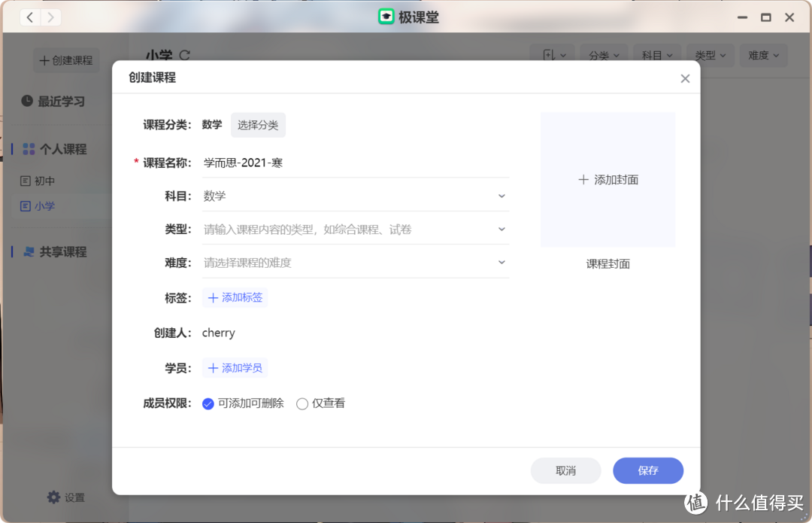812x523 pixels.
Task: Open the 难度 dropdown in the dialog
Action: tap(501, 262)
